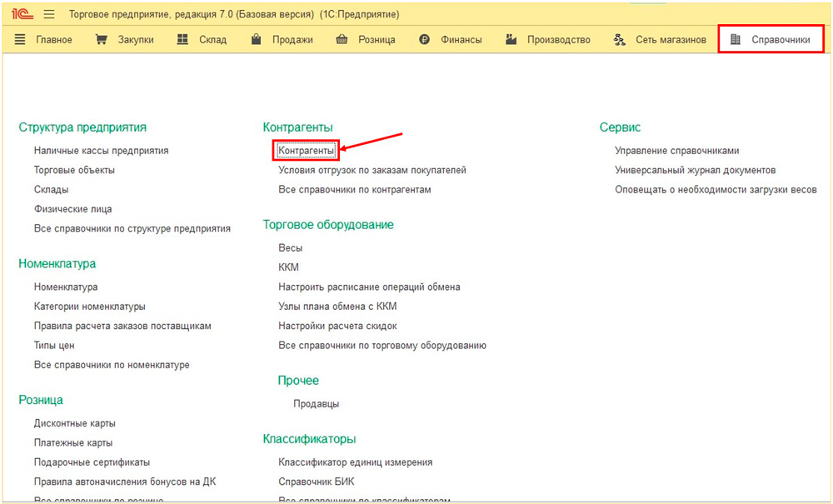Click the Производство factory icon
The image size is (833, 504).
(511, 39)
